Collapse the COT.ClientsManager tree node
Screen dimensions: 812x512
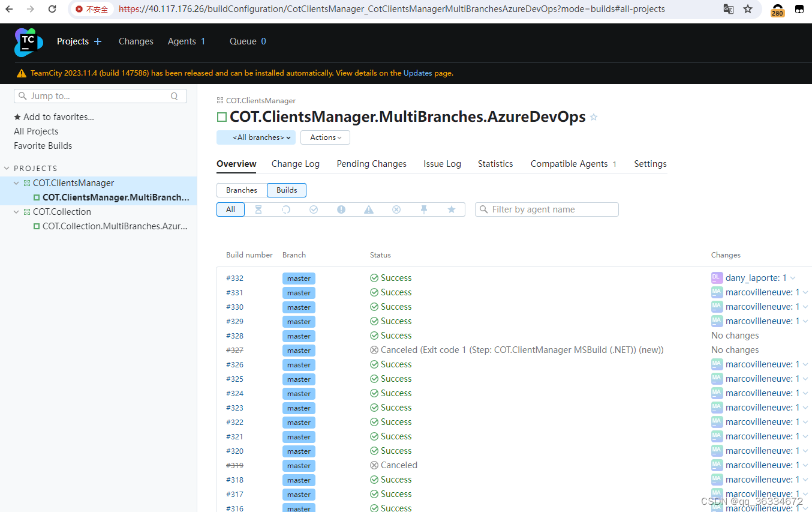coord(16,183)
